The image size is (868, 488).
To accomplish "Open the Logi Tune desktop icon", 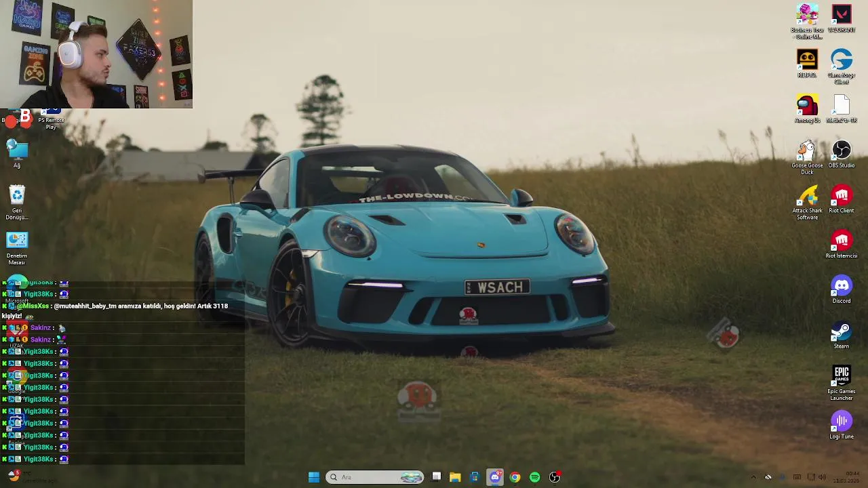I will click(842, 425).
